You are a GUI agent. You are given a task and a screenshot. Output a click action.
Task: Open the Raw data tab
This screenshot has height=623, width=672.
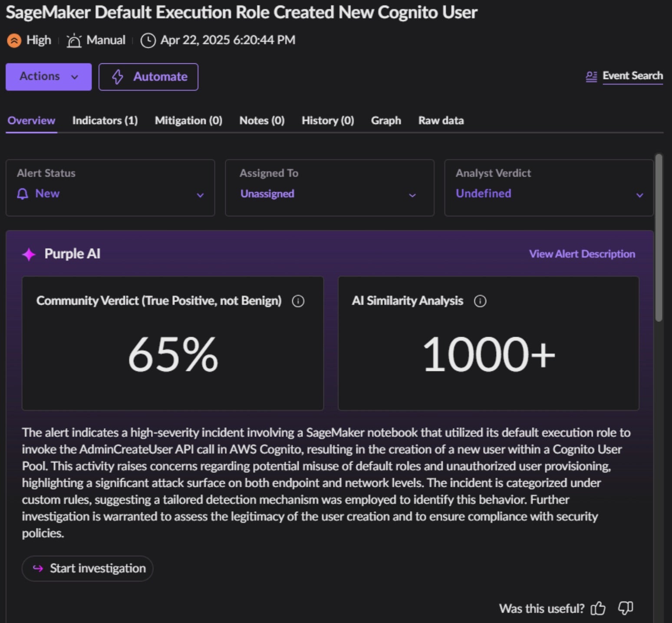[x=441, y=121]
